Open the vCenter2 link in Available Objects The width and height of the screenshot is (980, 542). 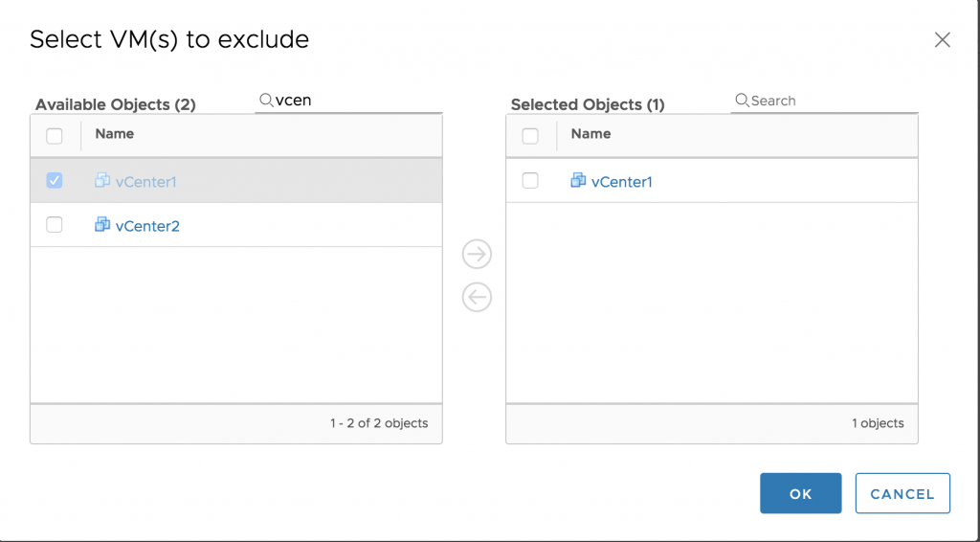(147, 226)
